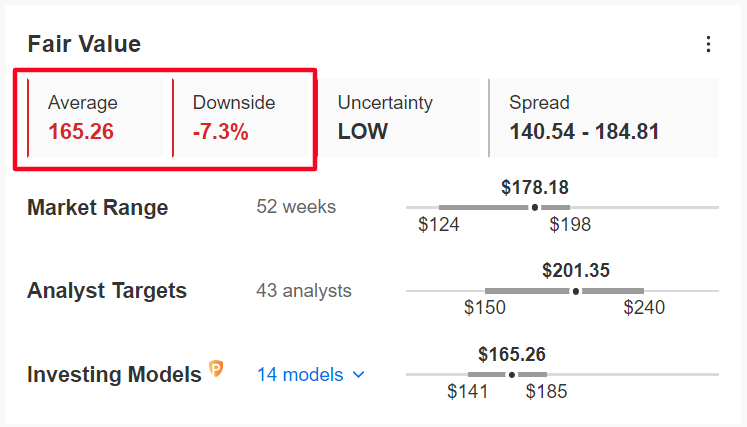Click the Analyst Targets label

tap(107, 291)
